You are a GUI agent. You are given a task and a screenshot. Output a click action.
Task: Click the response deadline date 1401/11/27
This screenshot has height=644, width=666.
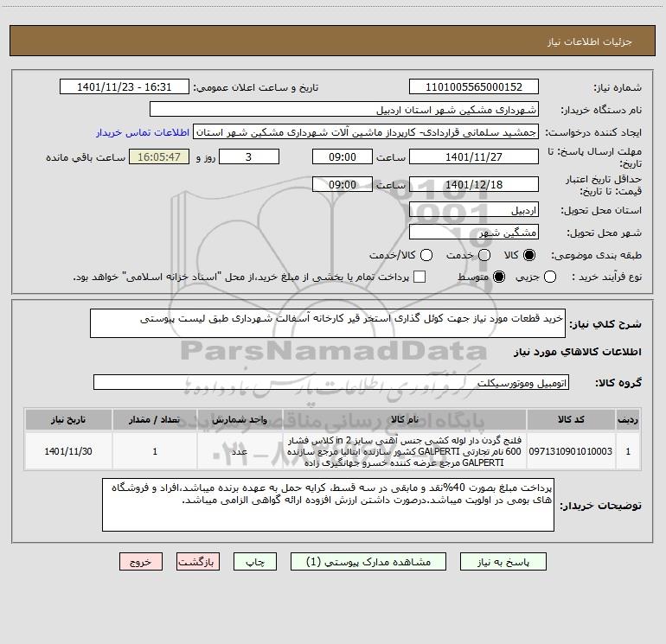pos(474,156)
